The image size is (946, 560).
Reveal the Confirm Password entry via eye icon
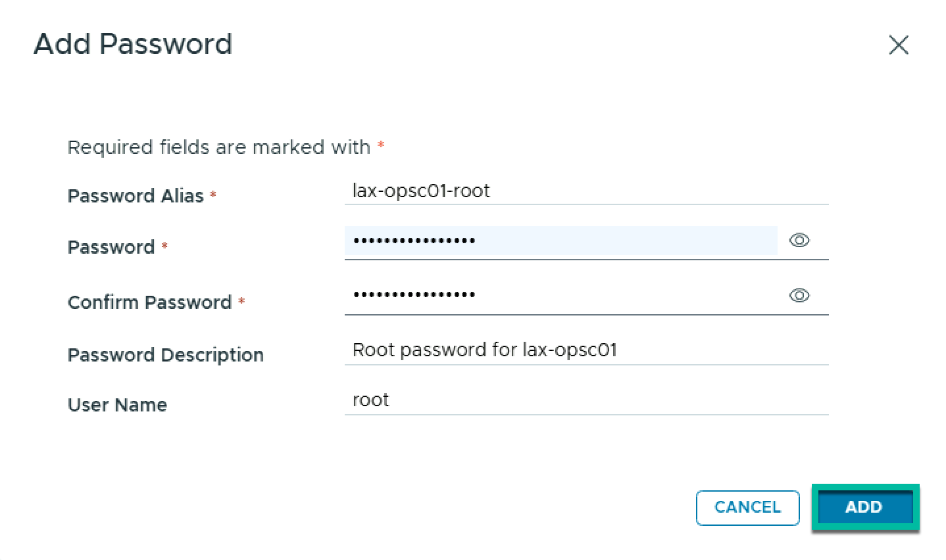[x=799, y=296]
